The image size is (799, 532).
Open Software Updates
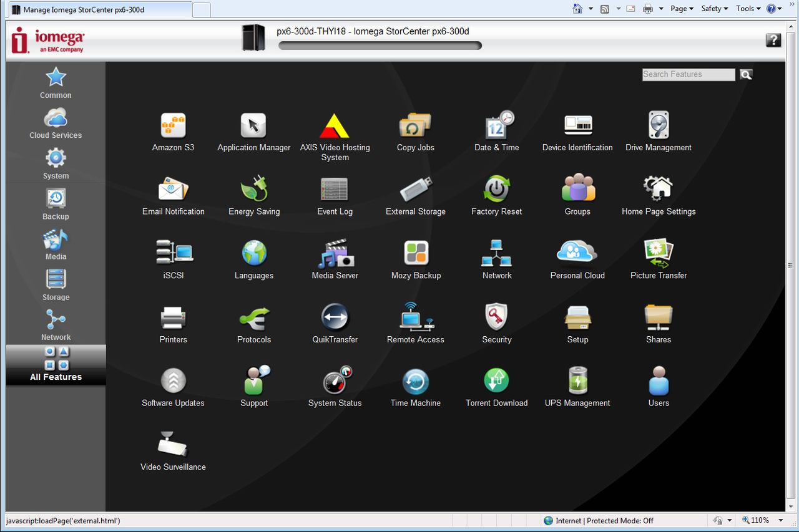173,388
